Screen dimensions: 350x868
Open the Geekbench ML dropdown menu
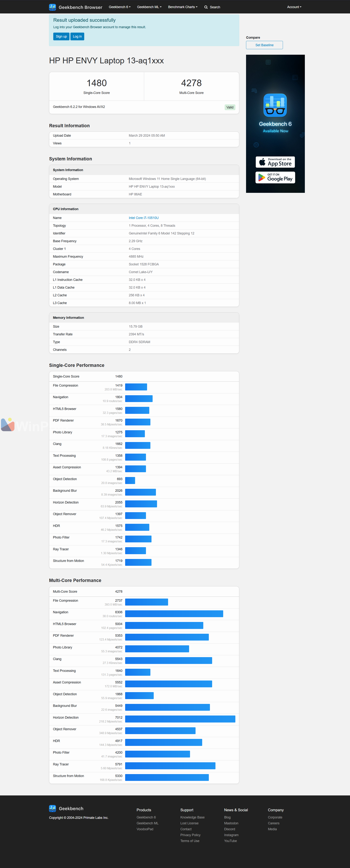[x=149, y=7]
